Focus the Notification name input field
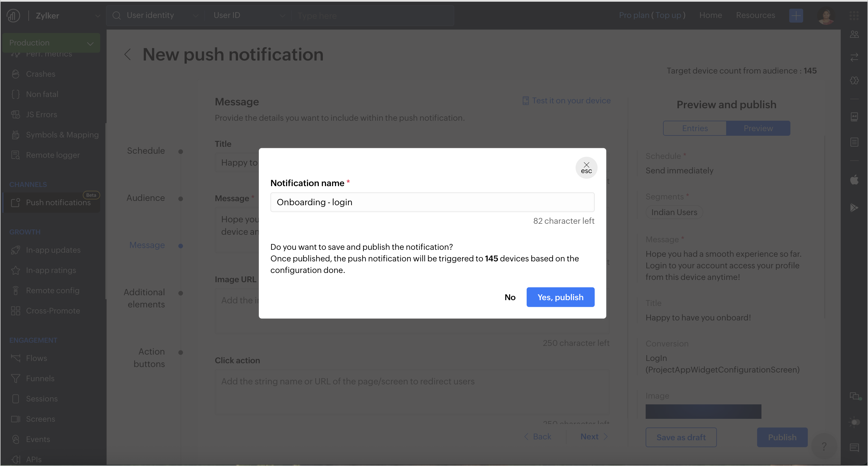The width and height of the screenshot is (868, 466). [x=432, y=202]
